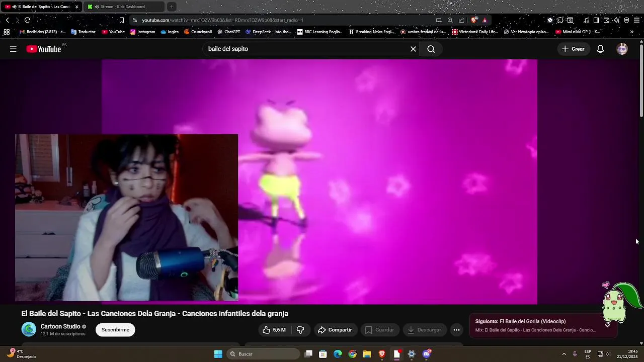
Task: Click the Descargar download button
Action: pos(424,330)
